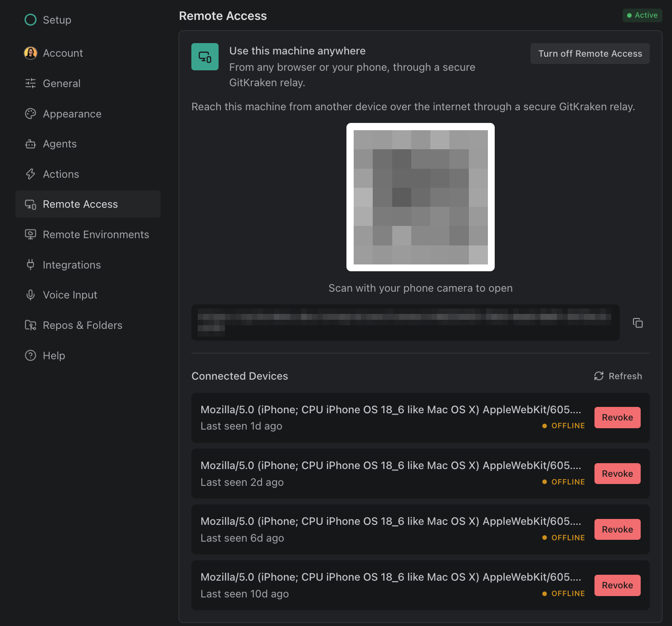Turn off Remote Access
Viewport: 672px width, 626px height.
(590, 54)
